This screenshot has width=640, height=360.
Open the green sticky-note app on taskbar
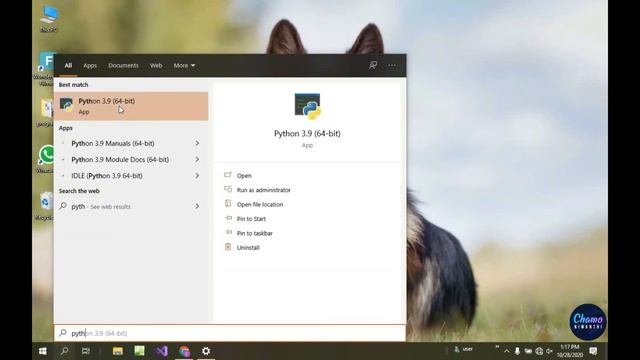(140, 351)
